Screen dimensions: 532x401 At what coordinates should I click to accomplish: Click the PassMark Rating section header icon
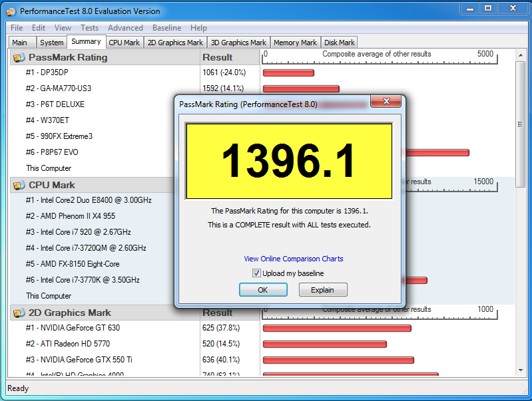point(19,57)
